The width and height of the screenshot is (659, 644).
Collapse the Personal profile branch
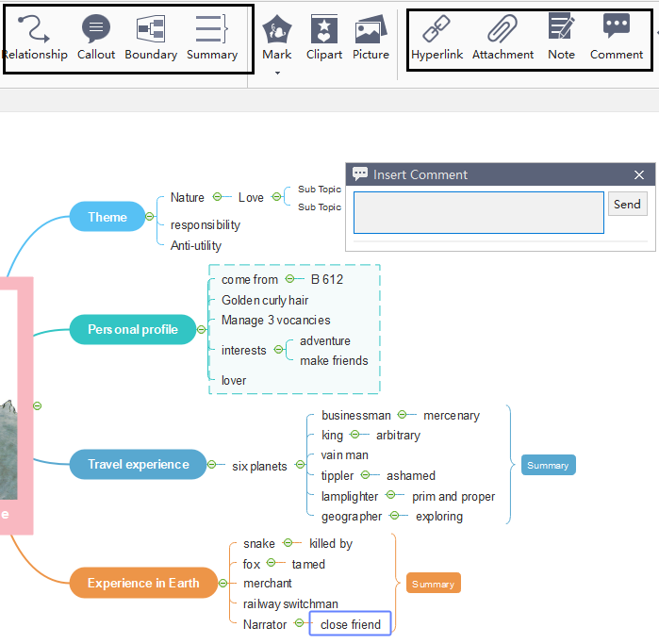tap(201, 329)
